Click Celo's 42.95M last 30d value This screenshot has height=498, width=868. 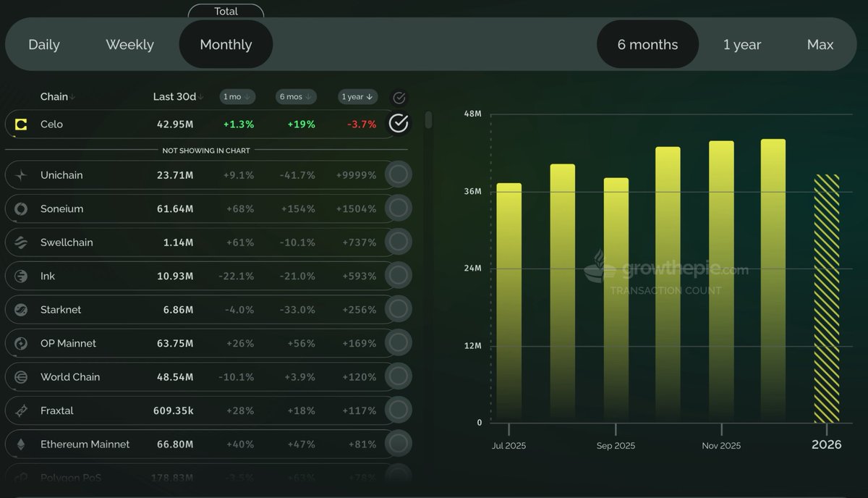(175, 124)
